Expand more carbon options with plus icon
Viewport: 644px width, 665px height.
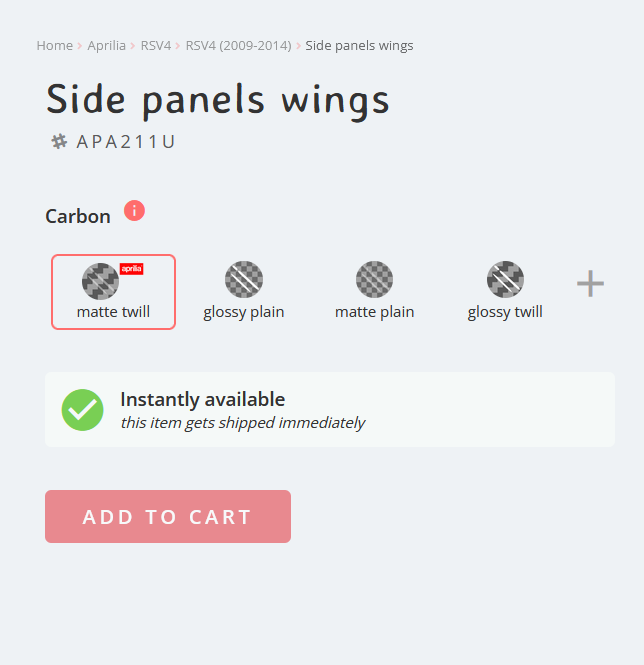(x=590, y=283)
